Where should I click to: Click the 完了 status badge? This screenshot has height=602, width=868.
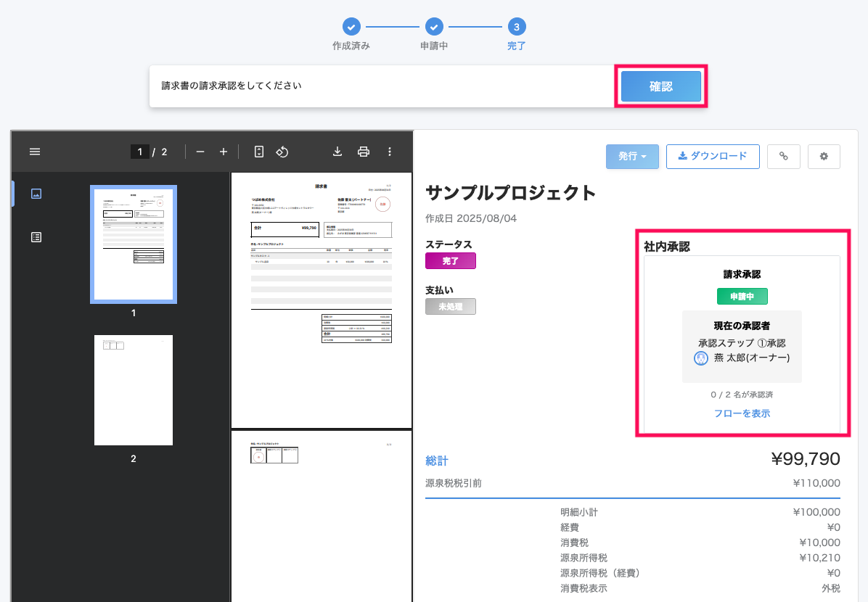click(x=451, y=260)
